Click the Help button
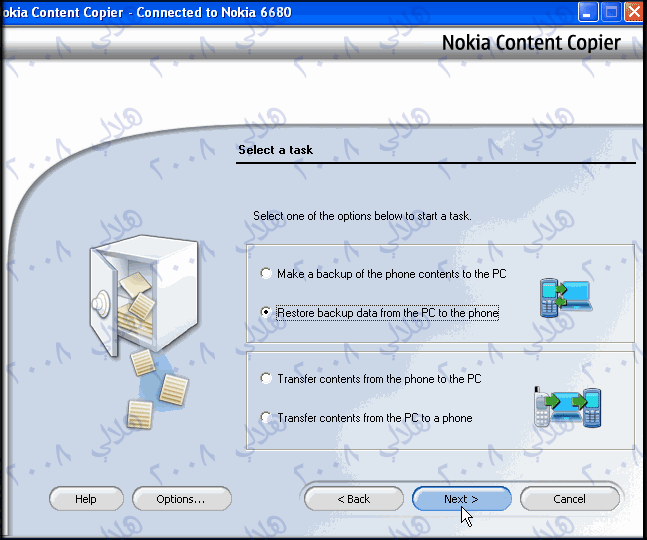 (x=86, y=499)
